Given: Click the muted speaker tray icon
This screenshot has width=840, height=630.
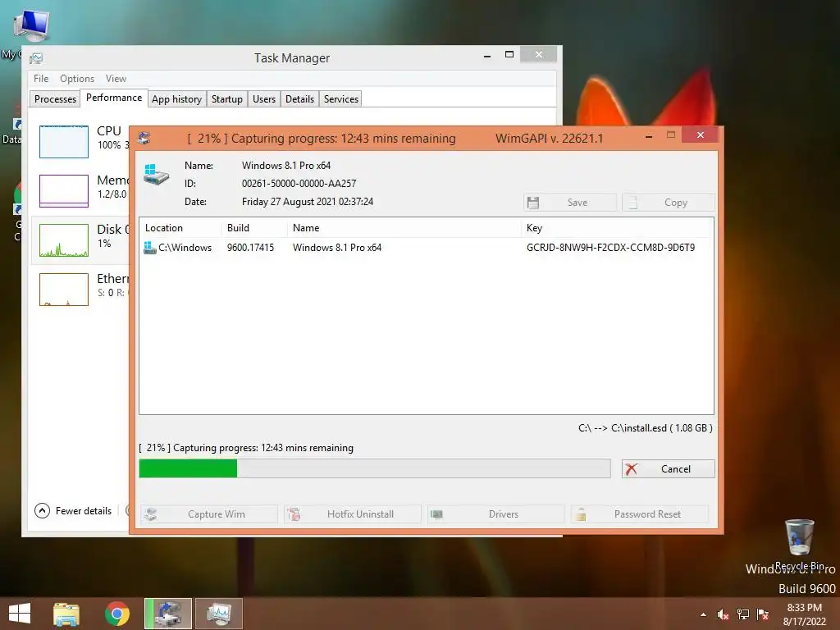Looking at the screenshot, I should [724, 614].
